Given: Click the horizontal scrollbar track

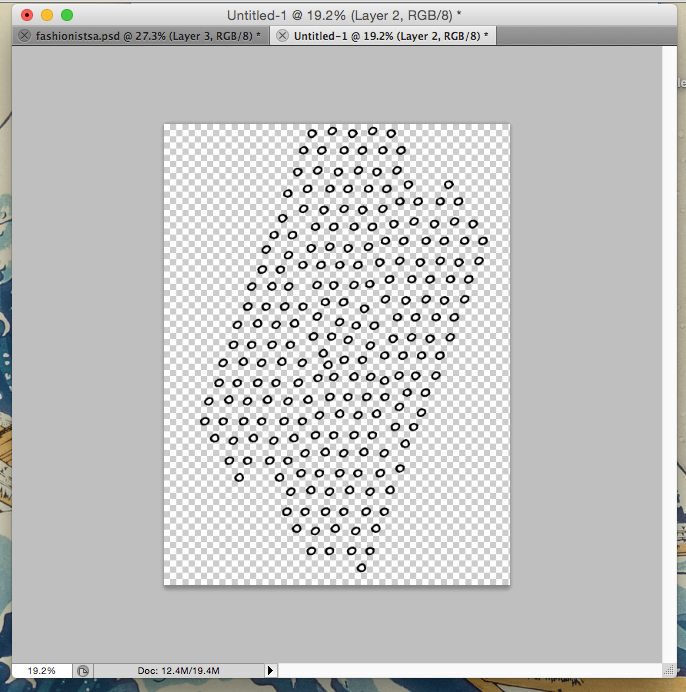Looking at the screenshot, I should coord(470,670).
